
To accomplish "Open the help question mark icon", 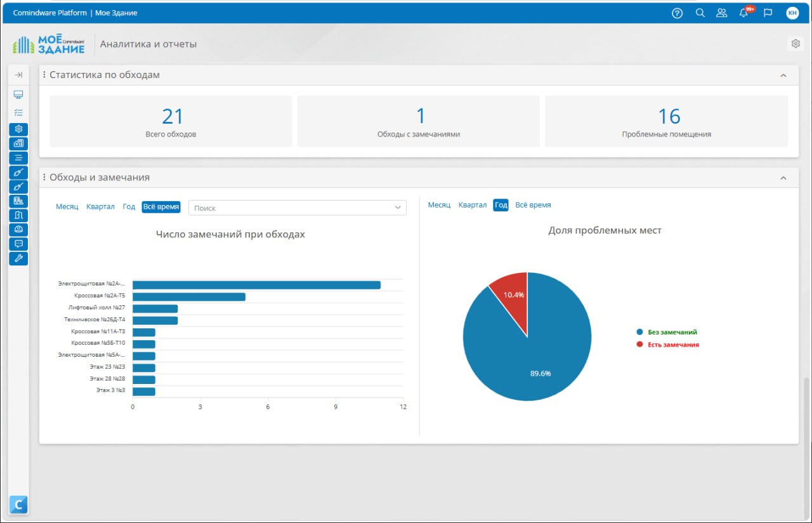I will pyautogui.click(x=677, y=13).
